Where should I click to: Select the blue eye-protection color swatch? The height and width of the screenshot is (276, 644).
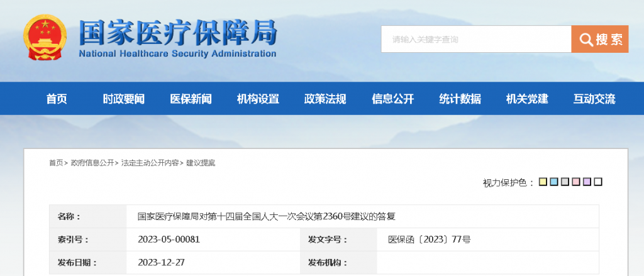(x=554, y=182)
